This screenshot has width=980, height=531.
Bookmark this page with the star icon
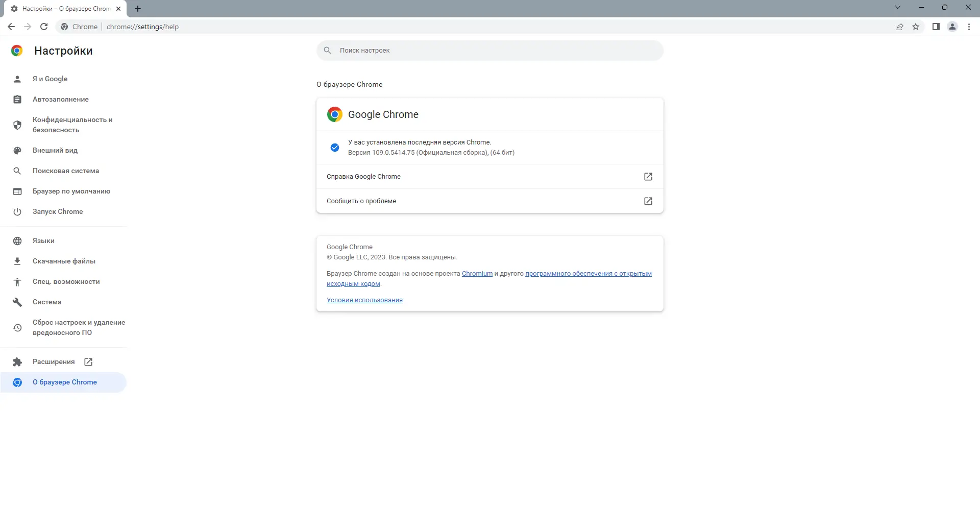(916, 27)
